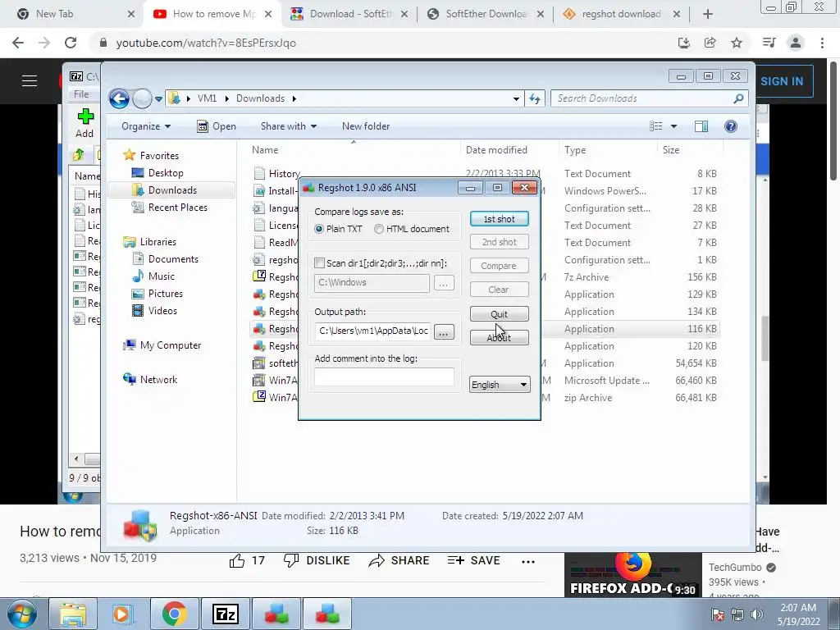Open the Share with menu
The image size is (840, 630).
coord(288,126)
